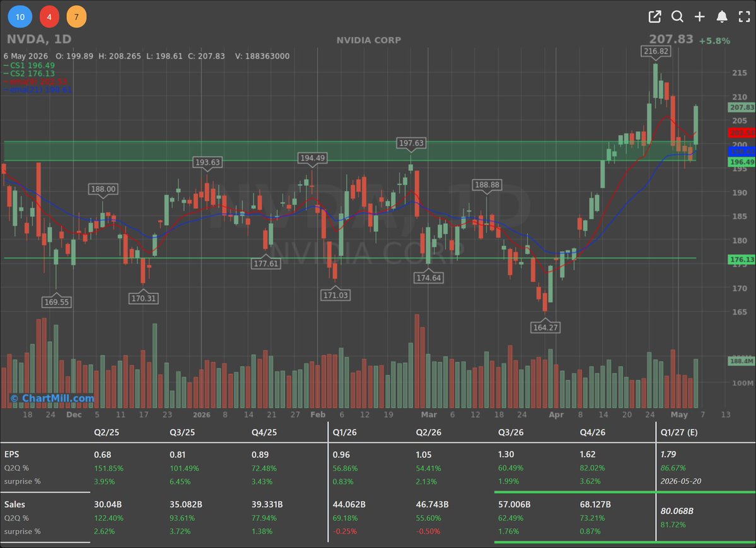Click the 188.00 pivot label
This screenshot has width=756, height=548.
[103, 189]
